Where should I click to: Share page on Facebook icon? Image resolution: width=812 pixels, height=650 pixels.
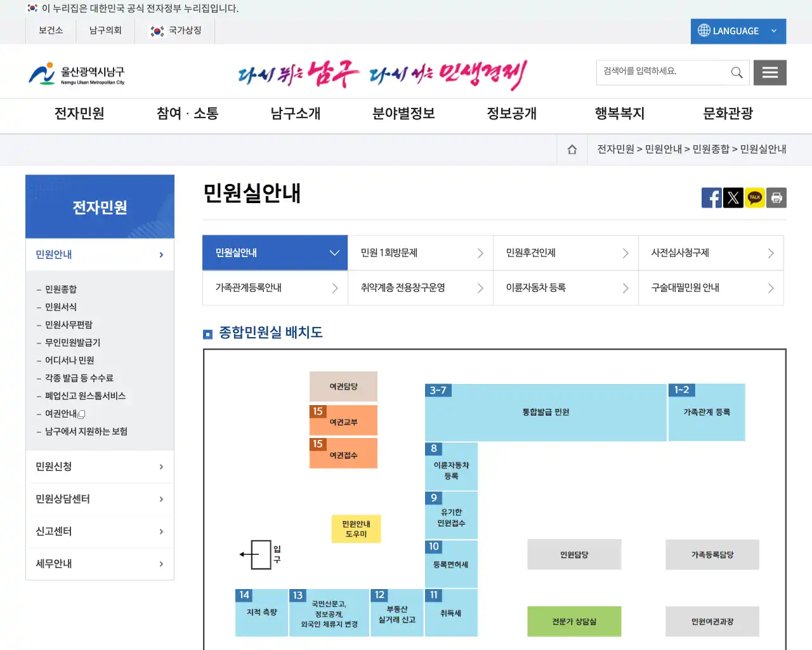pos(712,197)
